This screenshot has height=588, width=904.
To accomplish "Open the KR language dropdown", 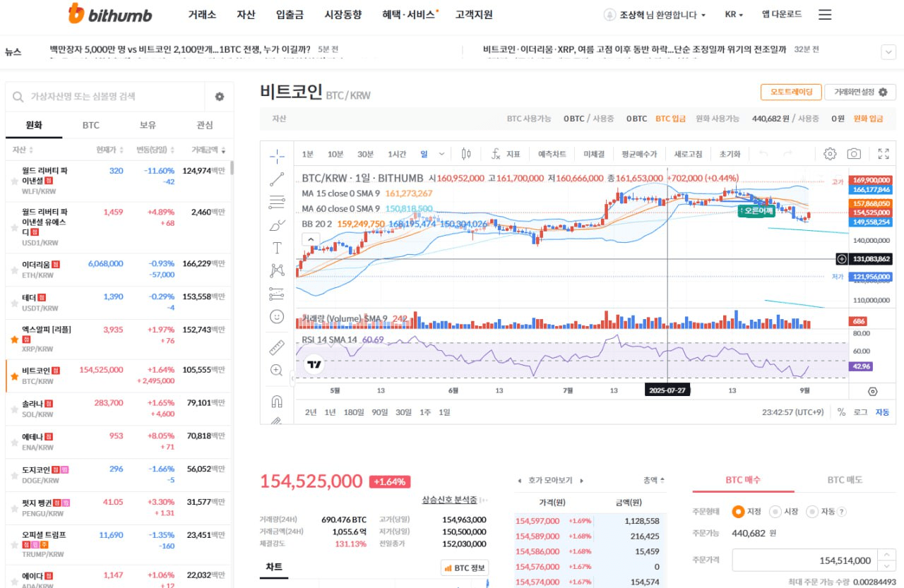I will [734, 15].
